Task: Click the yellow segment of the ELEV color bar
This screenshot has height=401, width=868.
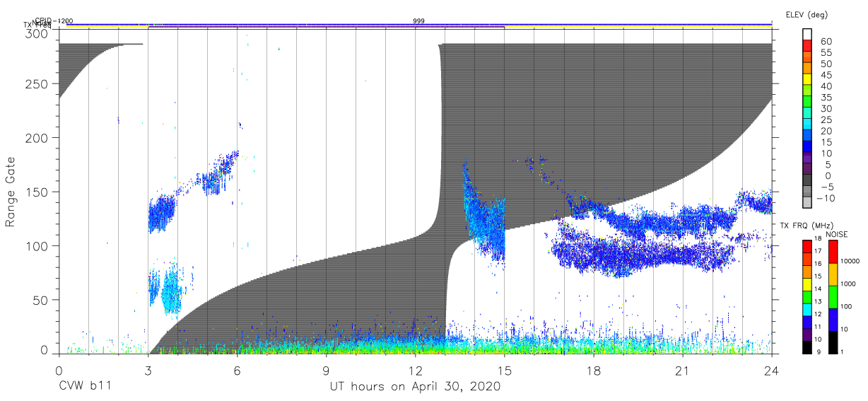Action: tap(807, 79)
